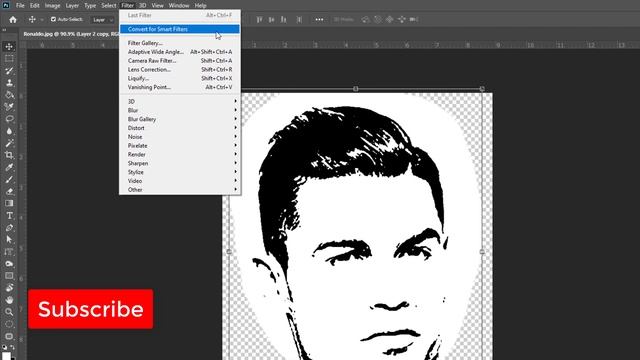Open the Window menu
The height and width of the screenshot is (360, 640).
click(179, 5)
